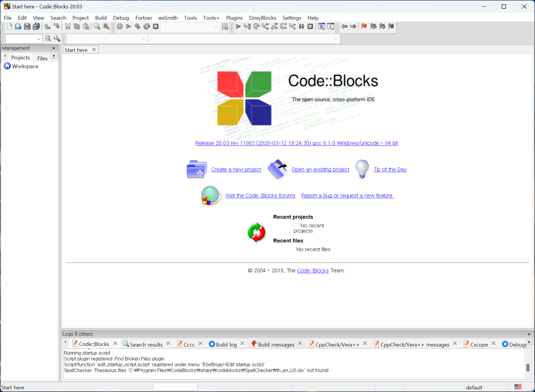Viewport: 535px width, 392px height.
Task: Click the Copy icon
Action: (x=77, y=26)
